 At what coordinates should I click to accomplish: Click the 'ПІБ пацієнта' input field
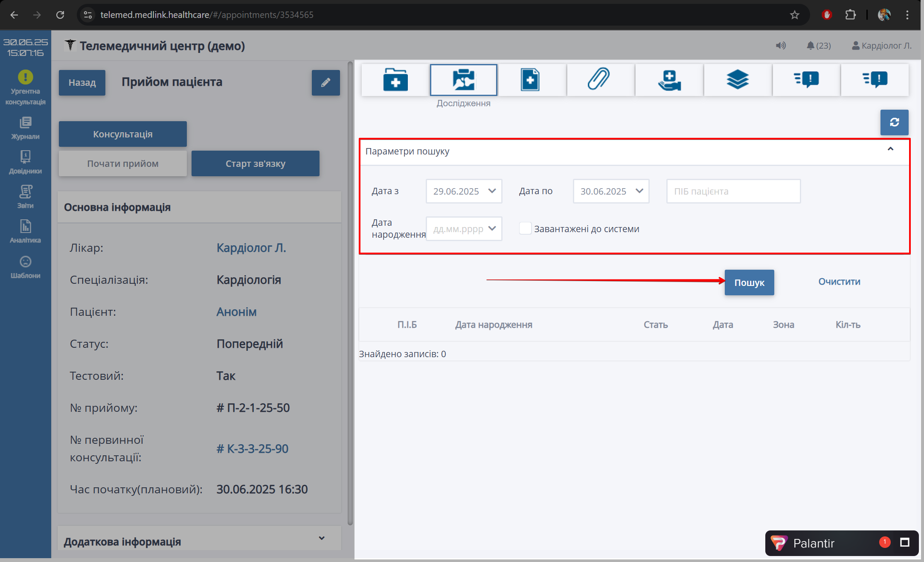733,191
